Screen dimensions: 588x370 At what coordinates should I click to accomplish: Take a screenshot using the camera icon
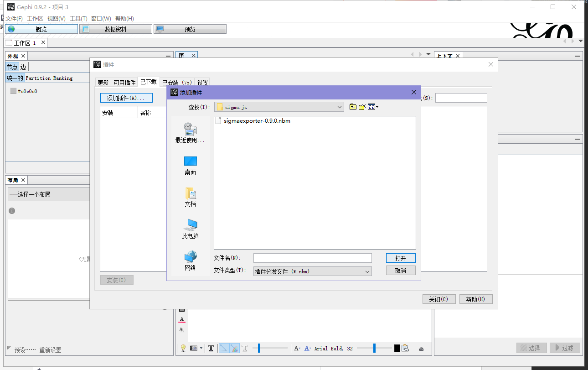tap(193, 348)
